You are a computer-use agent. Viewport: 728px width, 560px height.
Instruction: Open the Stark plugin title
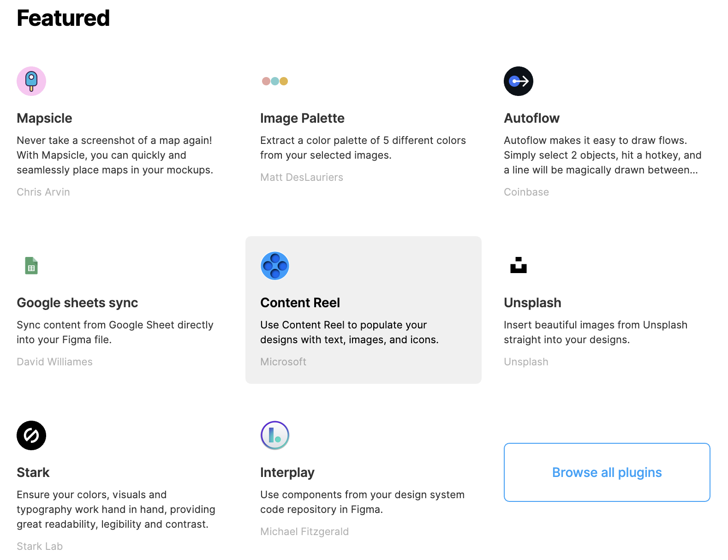point(33,472)
